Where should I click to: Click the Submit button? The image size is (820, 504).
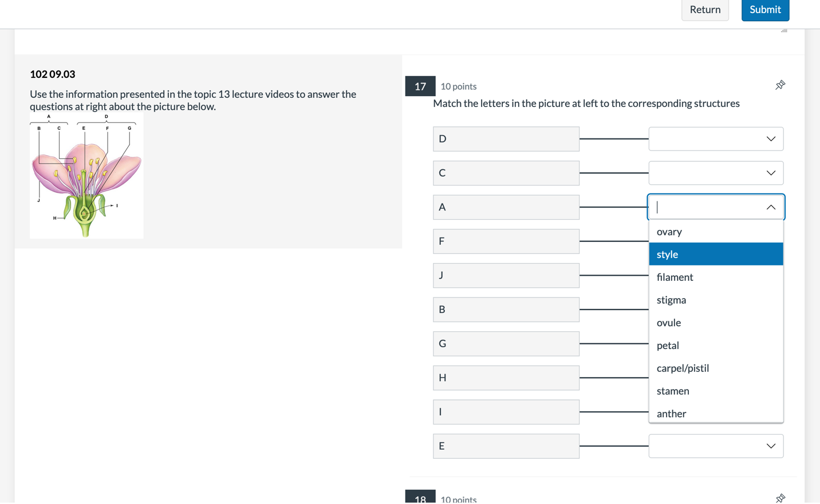765,10
